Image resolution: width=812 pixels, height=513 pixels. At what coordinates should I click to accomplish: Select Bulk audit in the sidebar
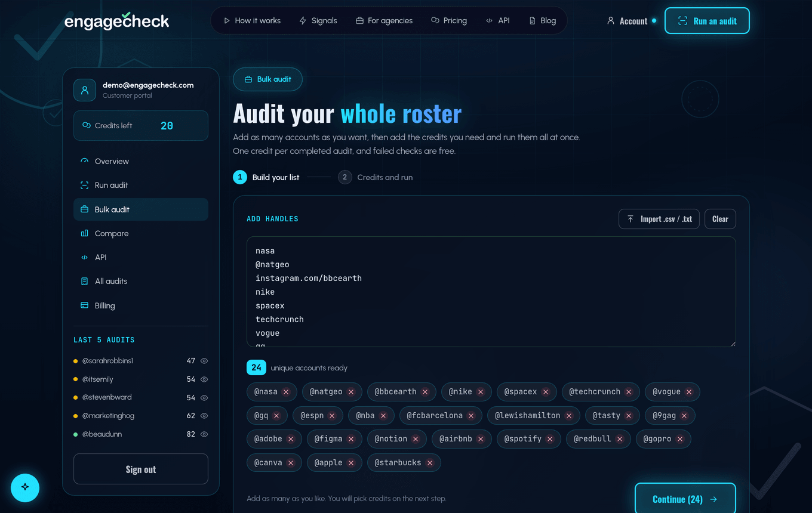coord(141,209)
